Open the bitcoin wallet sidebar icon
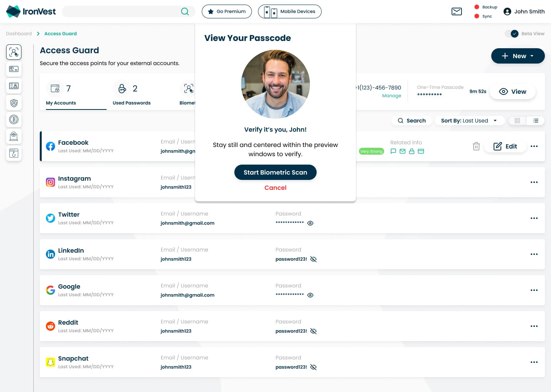This screenshot has height=392, width=551. coord(14,119)
